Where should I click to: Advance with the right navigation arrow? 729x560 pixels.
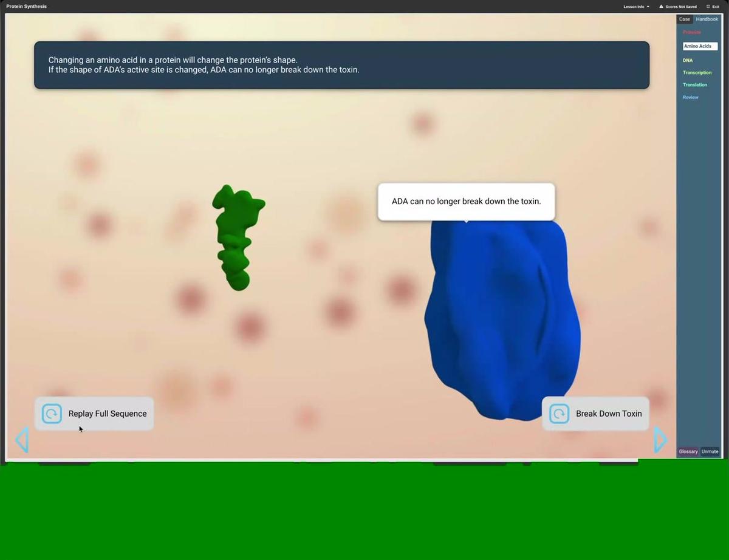pos(661,439)
